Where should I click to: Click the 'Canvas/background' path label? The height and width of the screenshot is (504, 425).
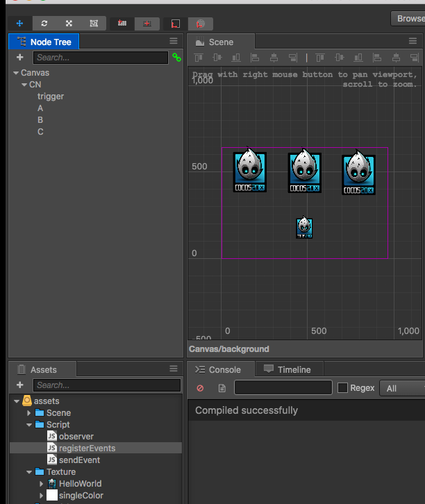point(229,349)
